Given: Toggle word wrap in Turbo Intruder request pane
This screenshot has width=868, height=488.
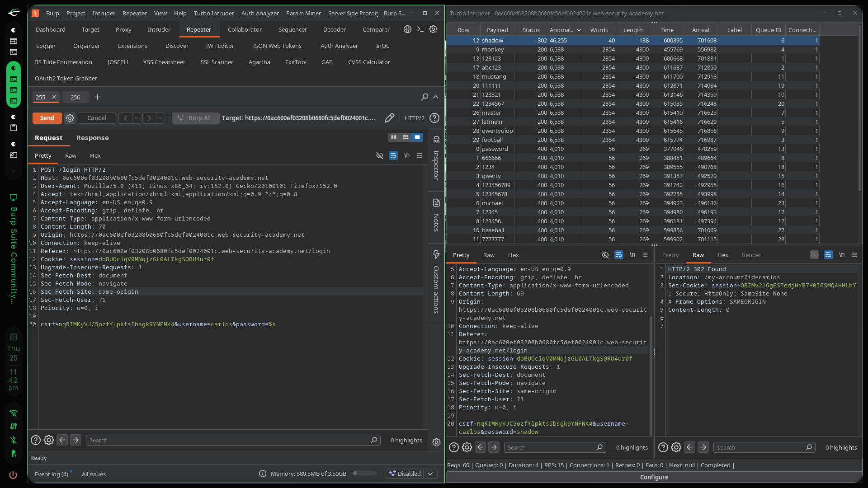Looking at the screenshot, I should tap(619, 255).
